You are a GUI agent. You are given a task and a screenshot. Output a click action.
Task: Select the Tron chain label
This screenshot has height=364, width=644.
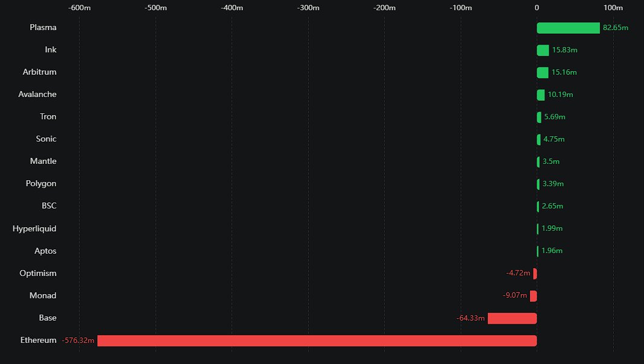pyautogui.click(x=48, y=116)
